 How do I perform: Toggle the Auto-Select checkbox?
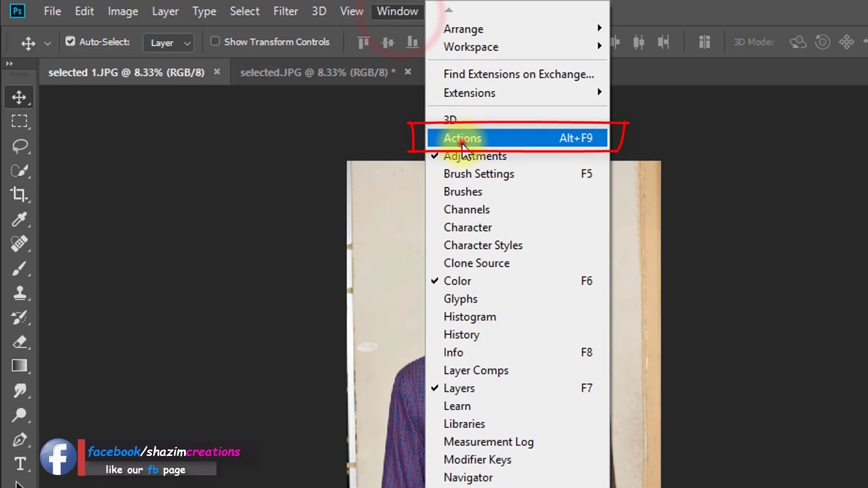(70, 41)
